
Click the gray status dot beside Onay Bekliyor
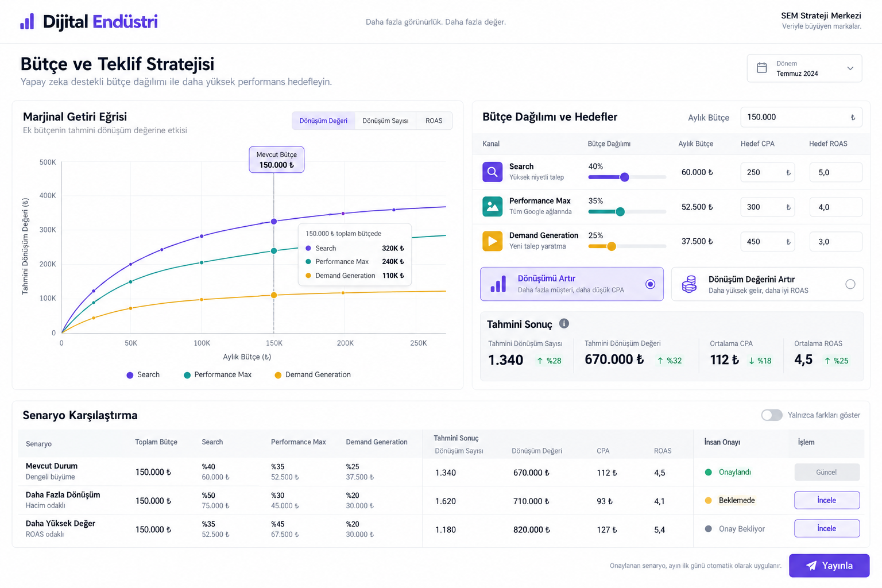point(709,529)
